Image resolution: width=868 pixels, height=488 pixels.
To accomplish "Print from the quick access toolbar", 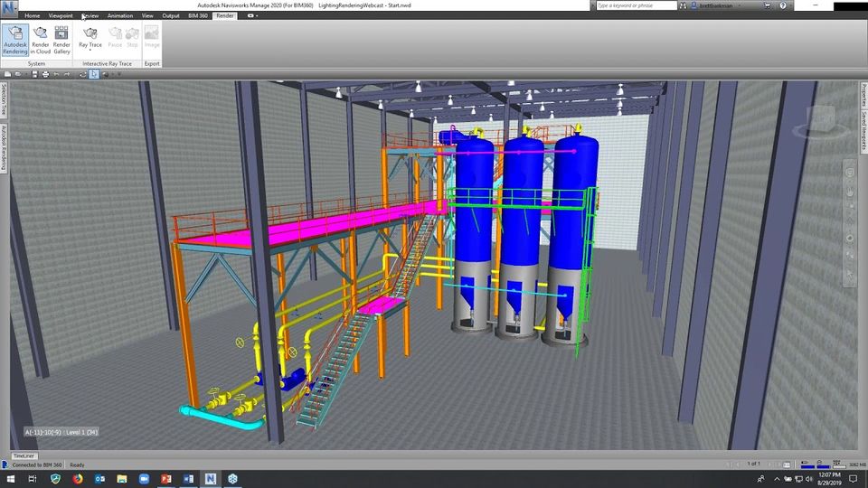I will [x=45, y=74].
